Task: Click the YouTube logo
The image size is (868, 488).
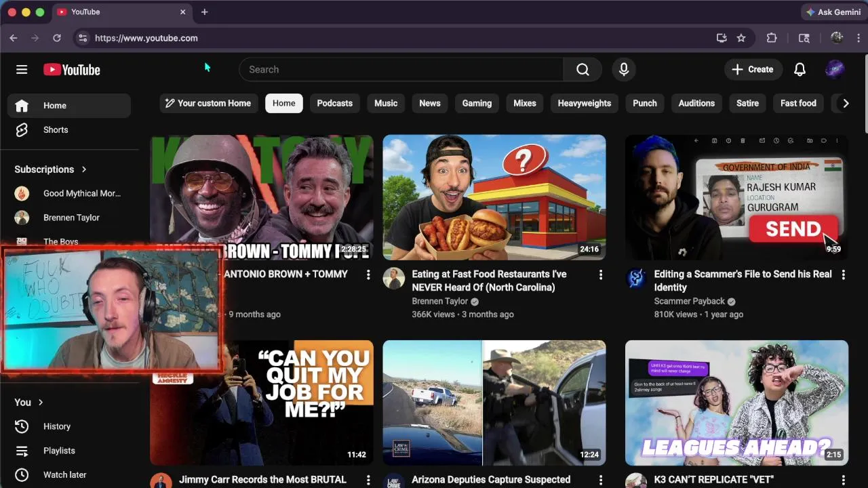Action: [x=72, y=70]
